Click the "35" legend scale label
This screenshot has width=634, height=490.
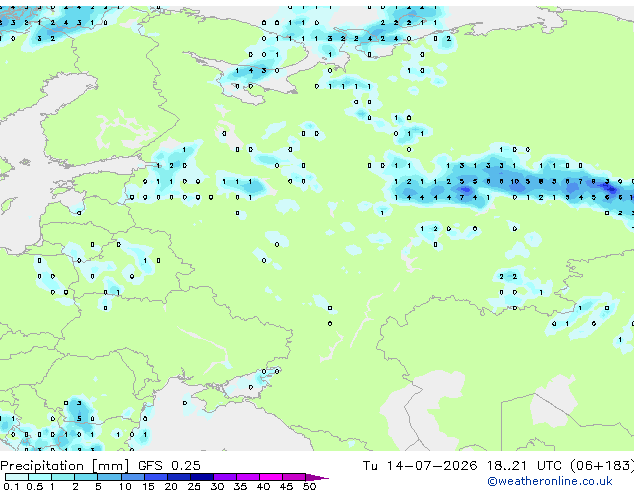coord(241,486)
